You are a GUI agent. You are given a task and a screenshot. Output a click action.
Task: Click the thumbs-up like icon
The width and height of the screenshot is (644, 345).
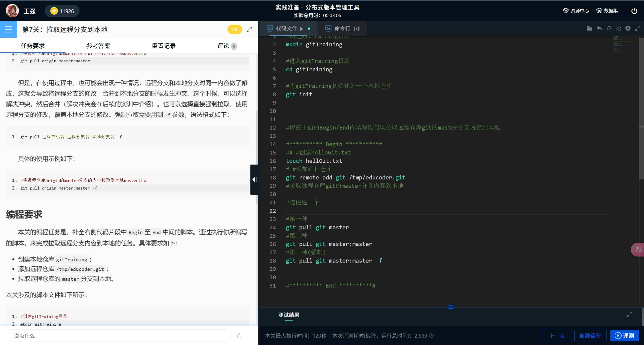[x=239, y=335]
